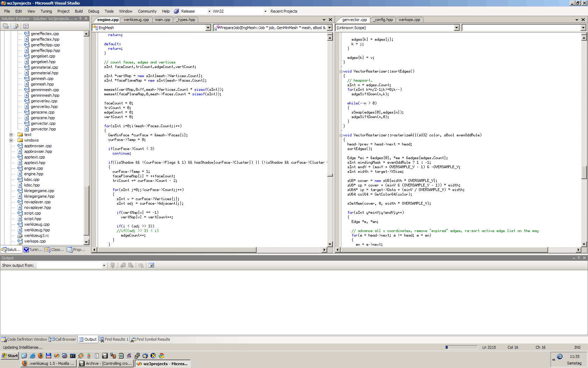
Task: Click the Visual Studio icon in quick launch
Action: 57,356
